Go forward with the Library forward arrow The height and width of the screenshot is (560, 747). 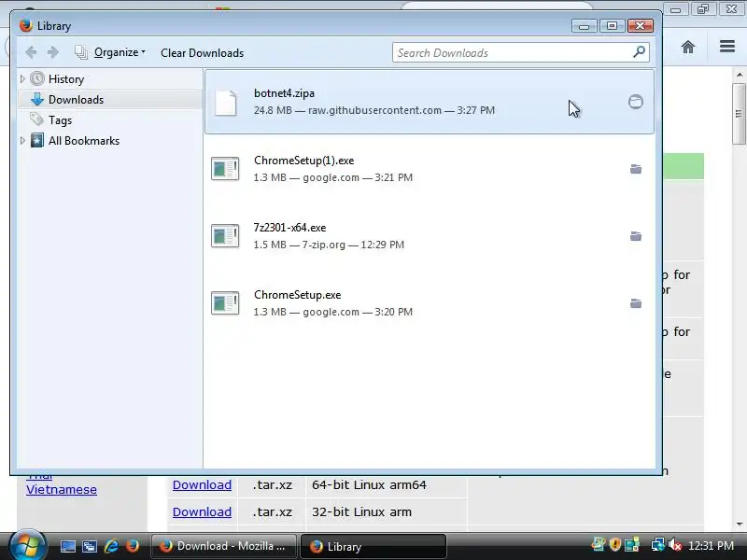click(x=52, y=52)
